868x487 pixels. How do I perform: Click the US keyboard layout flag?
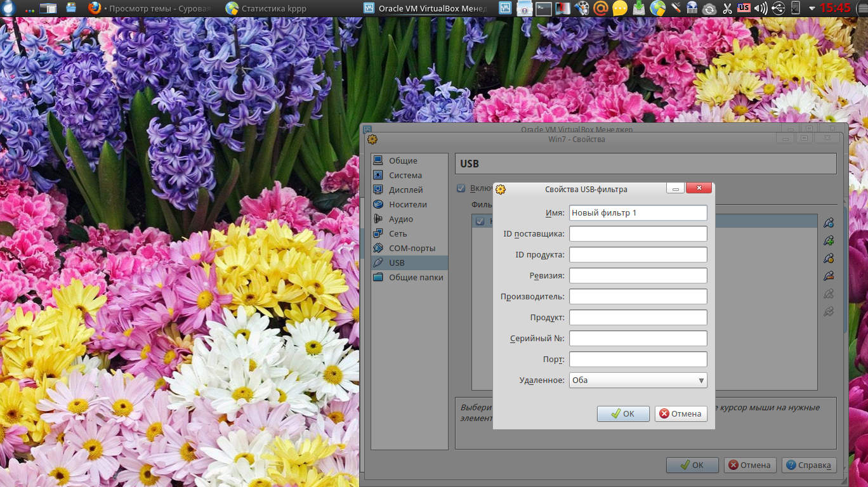(x=744, y=8)
